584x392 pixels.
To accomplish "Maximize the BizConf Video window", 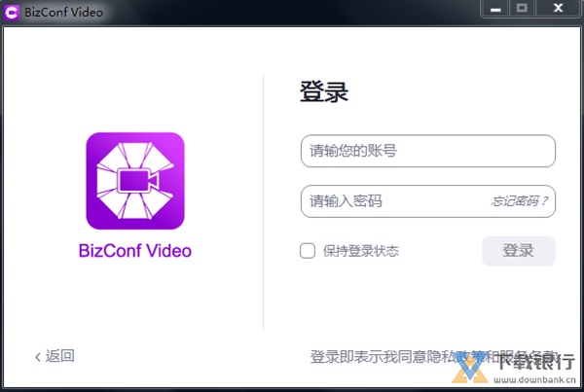I will coord(522,9).
